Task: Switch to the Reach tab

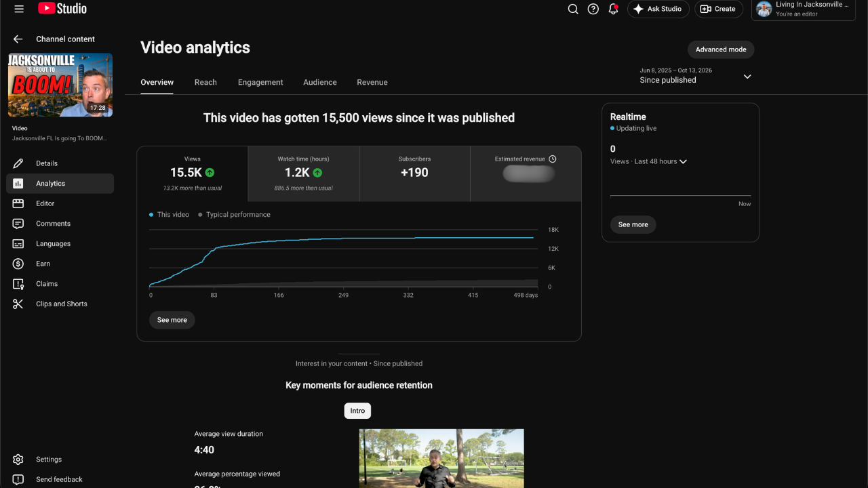Action: click(205, 82)
